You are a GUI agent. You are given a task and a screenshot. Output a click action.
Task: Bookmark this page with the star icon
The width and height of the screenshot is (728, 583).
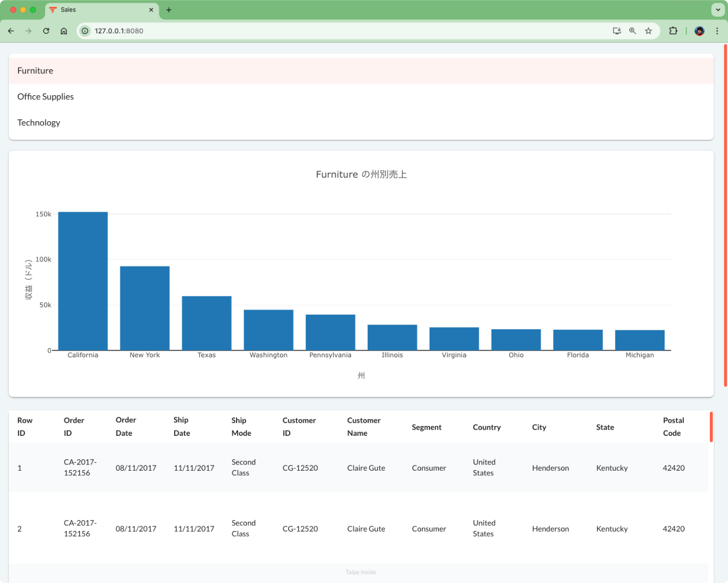[648, 31]
